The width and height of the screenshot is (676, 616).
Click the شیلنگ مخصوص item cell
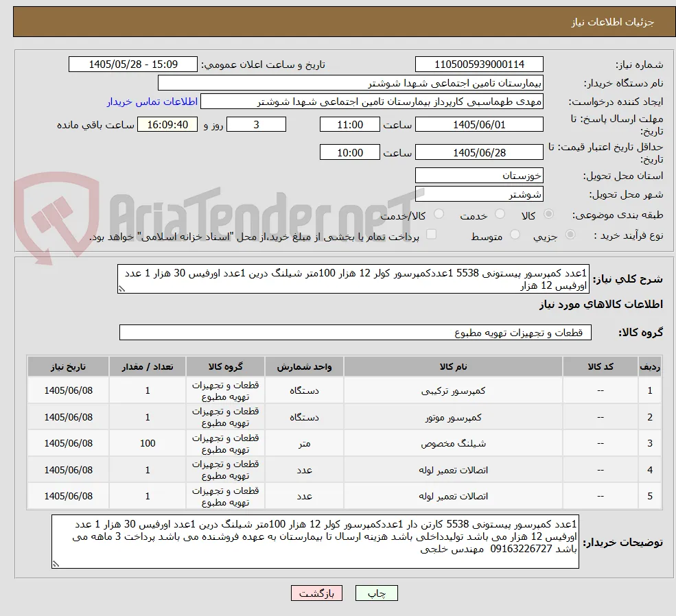(453, 443)
